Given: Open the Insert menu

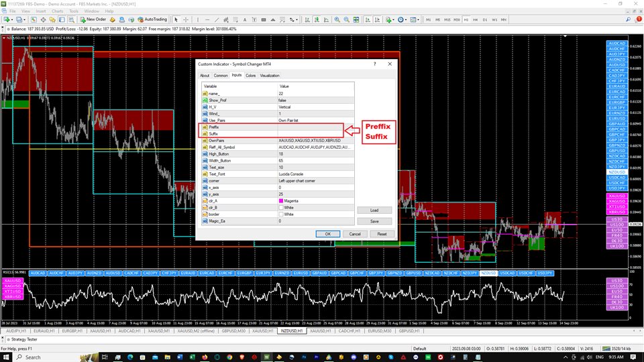Looking at the screenshot, I should [x=41, y=11].
